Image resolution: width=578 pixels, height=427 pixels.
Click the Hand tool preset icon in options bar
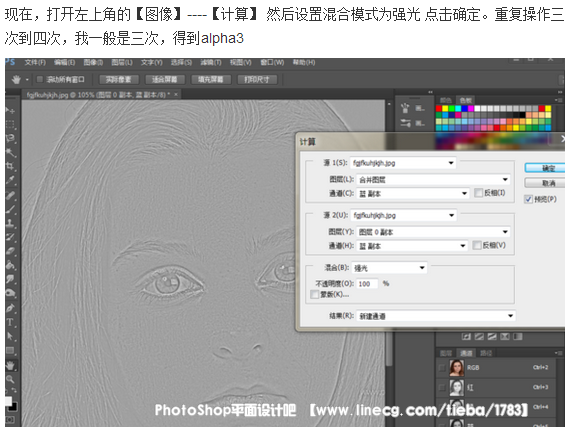tap(16, 79)
